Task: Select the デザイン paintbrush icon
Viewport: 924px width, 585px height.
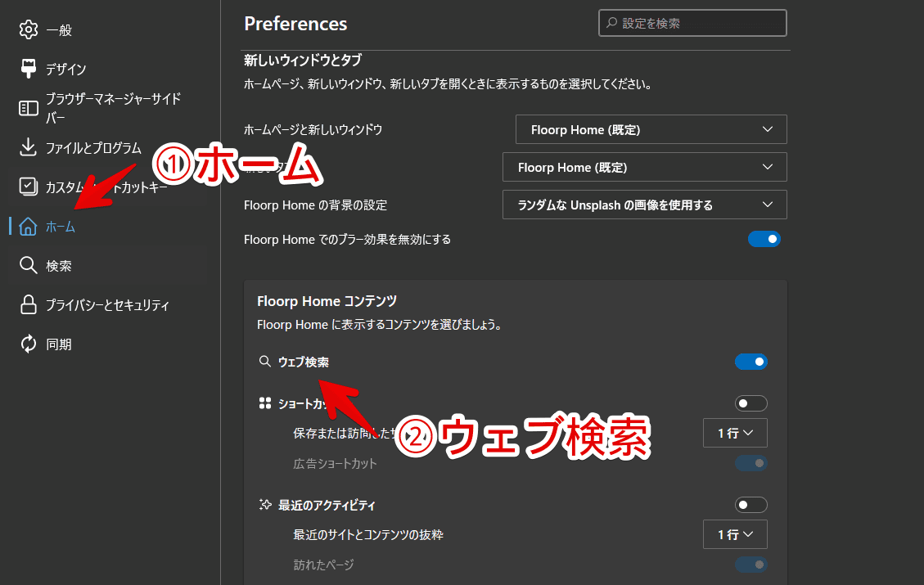Action: click(29, 69)
